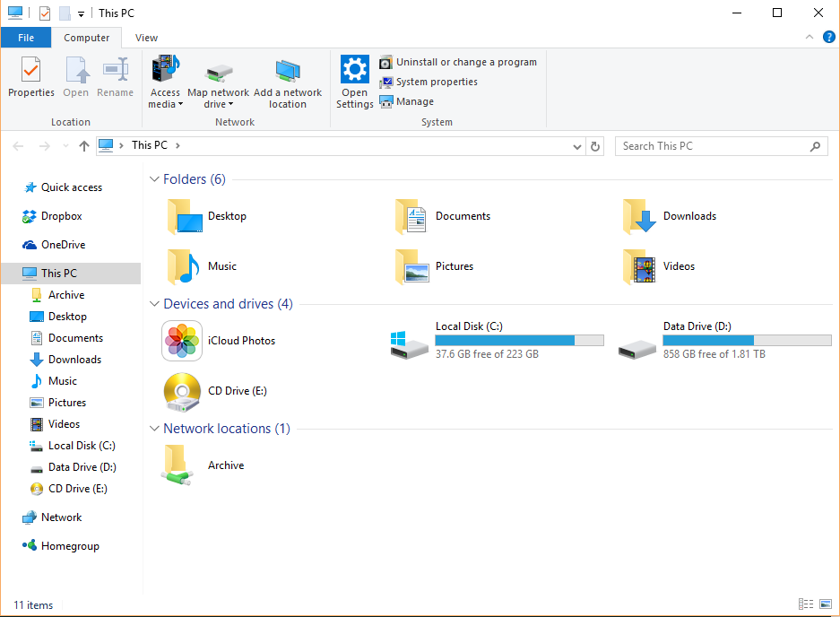Click Uninstall or change a program
This screenshot has width=840, height=617.
point(458,62)
